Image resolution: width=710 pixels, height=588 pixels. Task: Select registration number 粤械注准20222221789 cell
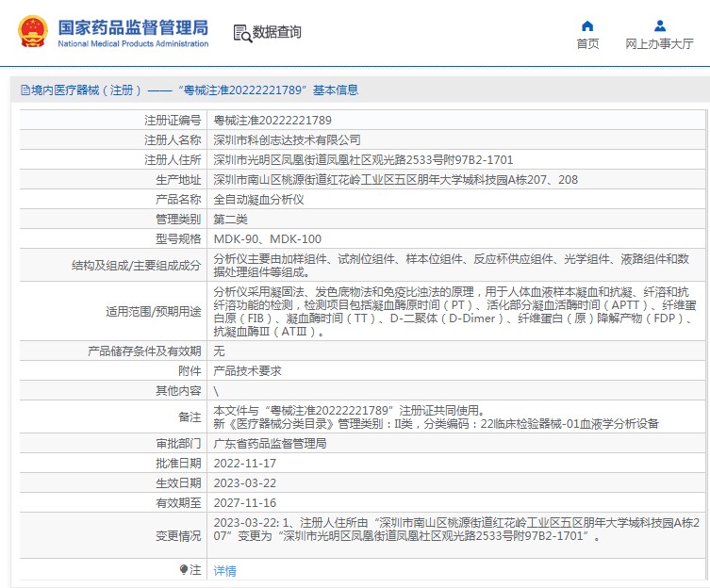click(272, 121)
